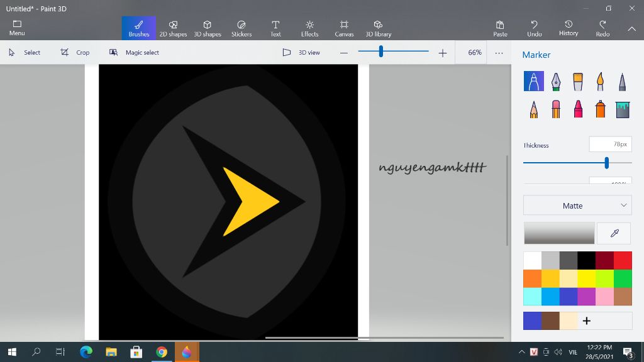Image resolution: width=644 pixels, height=362 pixels.
Task: Open the Stickers tab
Action: click(241, 28)
